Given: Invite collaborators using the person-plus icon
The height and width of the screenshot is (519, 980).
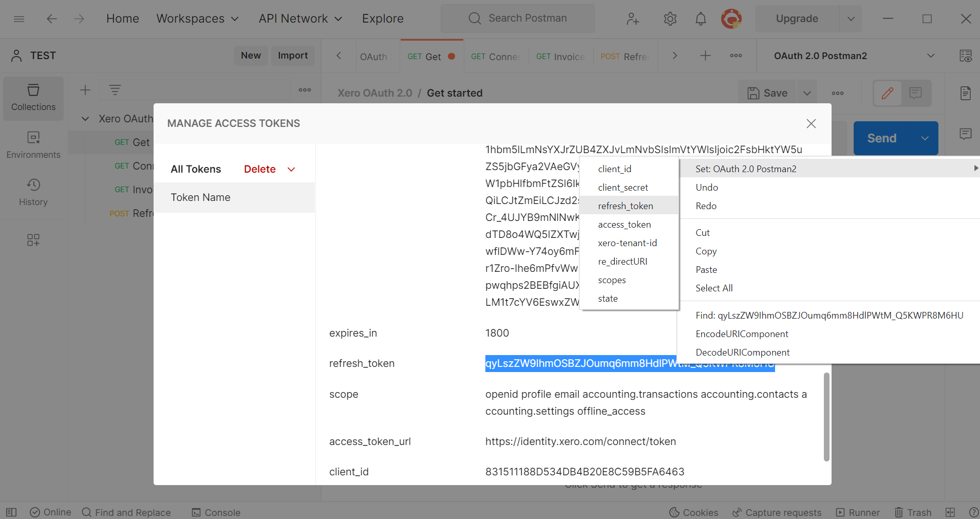Looking at the screenshot, I should pos(633,18).
